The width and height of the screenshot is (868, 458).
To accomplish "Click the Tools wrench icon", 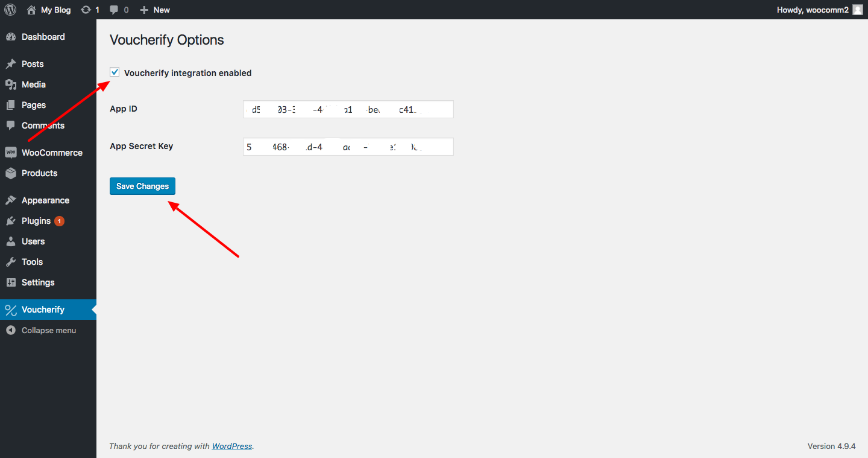I will tap(11, 262).
